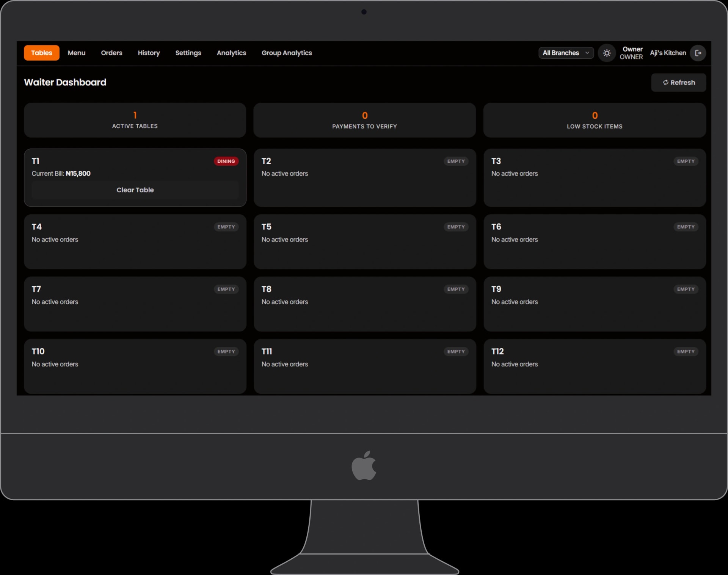The height and width of the screenshot is (575, 728).
Task: Select the Low Stock Items card
Action: pyautogui.click(x=595, y=120)
